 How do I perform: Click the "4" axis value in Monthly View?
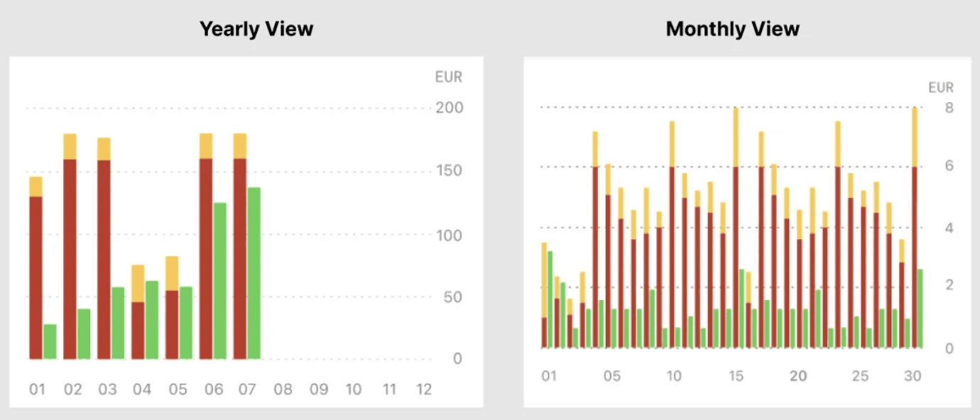948,228
